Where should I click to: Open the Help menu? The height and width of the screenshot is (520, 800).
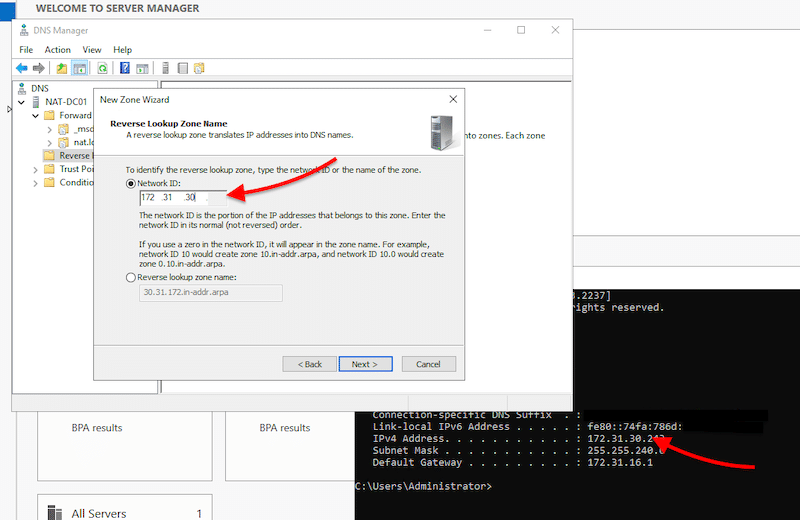(122, 49)
